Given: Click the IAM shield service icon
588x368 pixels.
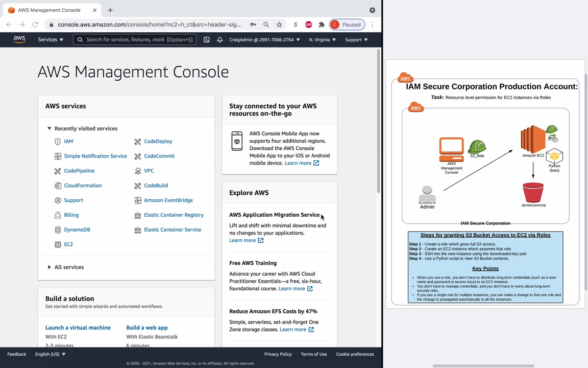Looking at the screenshot, I should pyautogui.click(x=57, y=142).
